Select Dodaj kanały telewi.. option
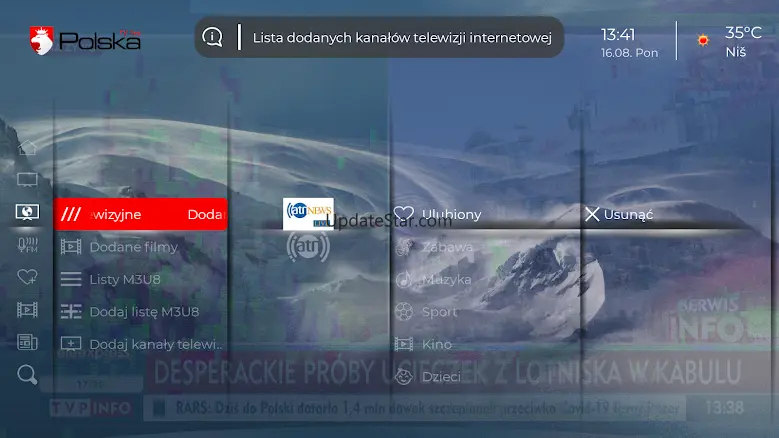This screenshot has width=779, height=438. [141, 344]
